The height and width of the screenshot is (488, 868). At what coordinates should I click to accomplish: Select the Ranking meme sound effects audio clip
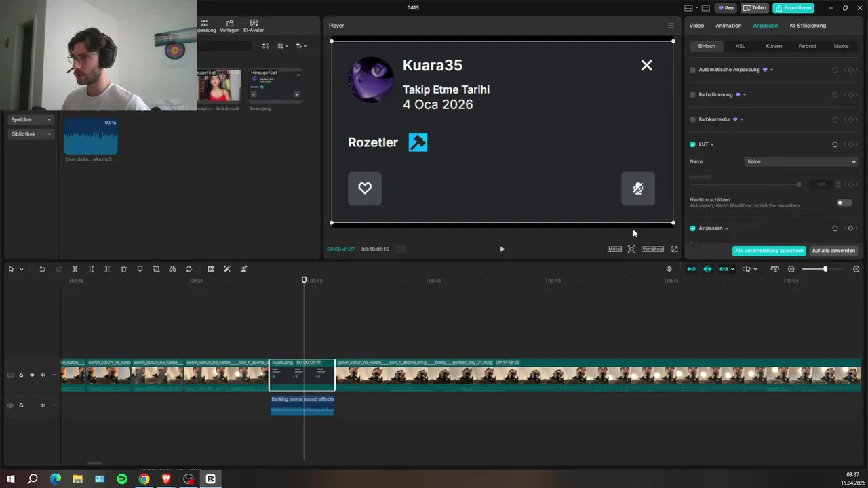point(302,405)
